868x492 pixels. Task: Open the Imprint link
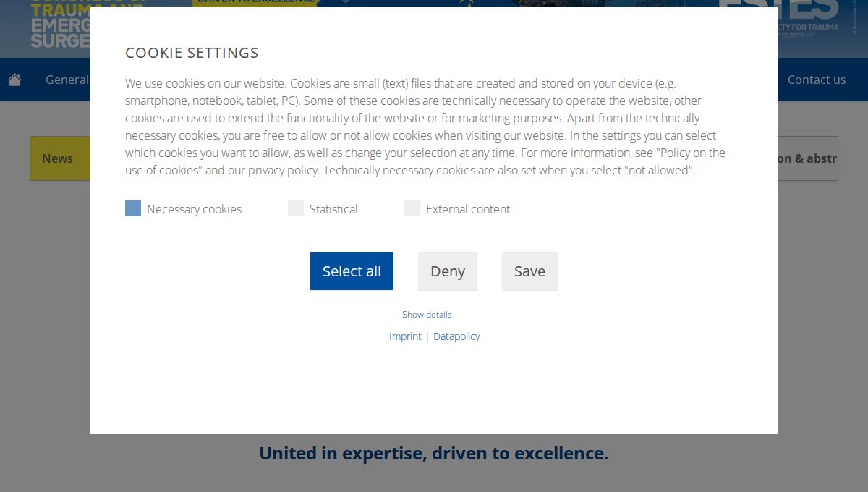405,336
